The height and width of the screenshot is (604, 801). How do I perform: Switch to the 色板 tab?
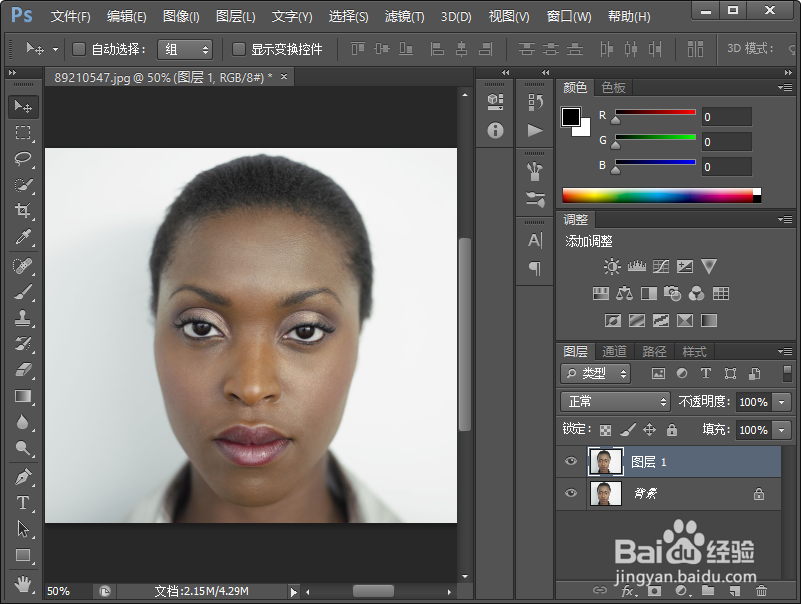point(613,88)
